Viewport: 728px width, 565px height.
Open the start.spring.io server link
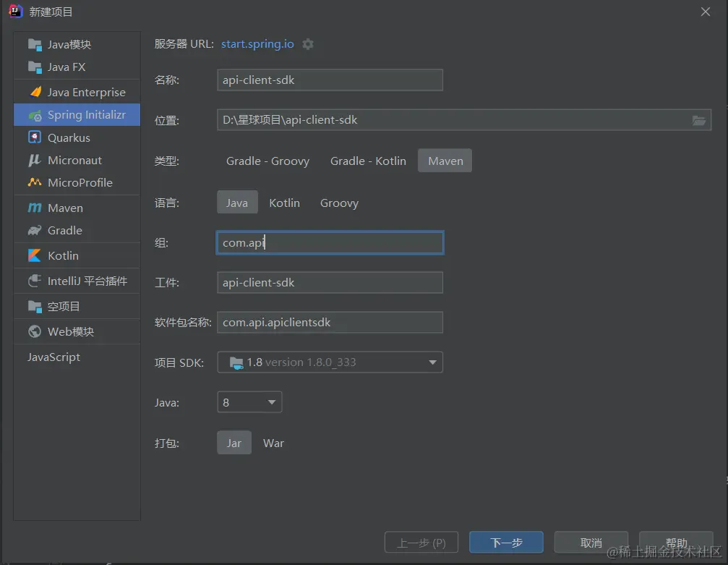click(257, 43)
